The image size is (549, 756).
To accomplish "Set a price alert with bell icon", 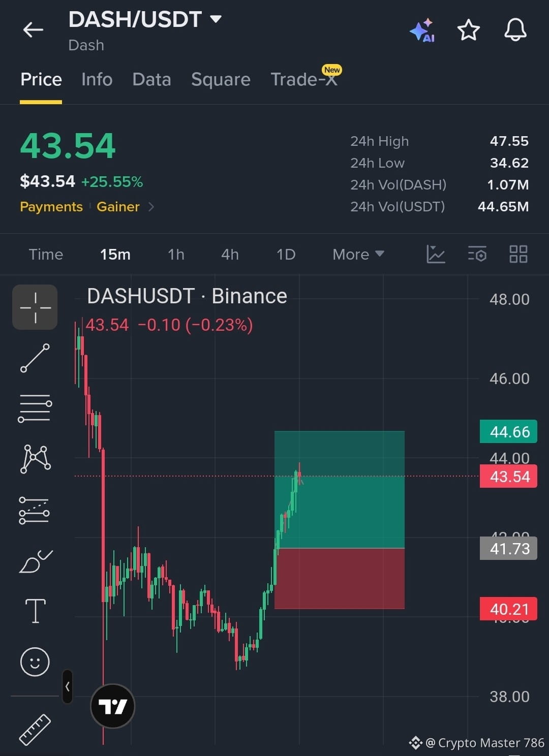I will pos(515,30).
